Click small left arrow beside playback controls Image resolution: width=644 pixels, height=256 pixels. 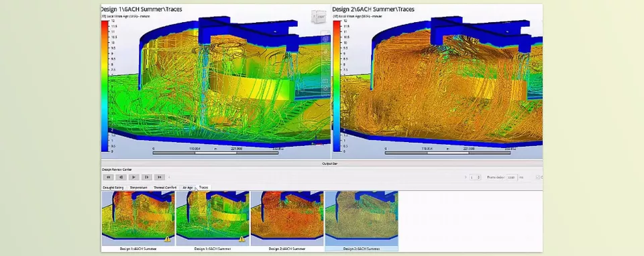point(169,177)
